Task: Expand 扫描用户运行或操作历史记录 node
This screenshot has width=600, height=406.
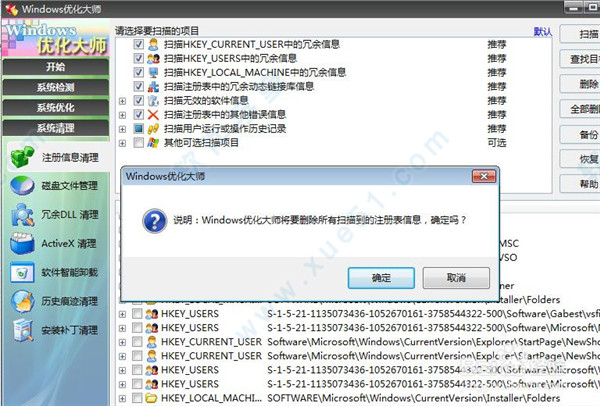Action: click(122, 129)
